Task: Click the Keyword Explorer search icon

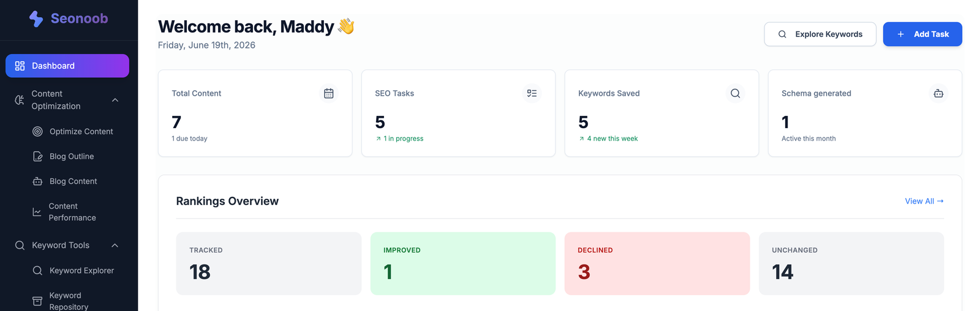Action: click(x=37, y=271)
